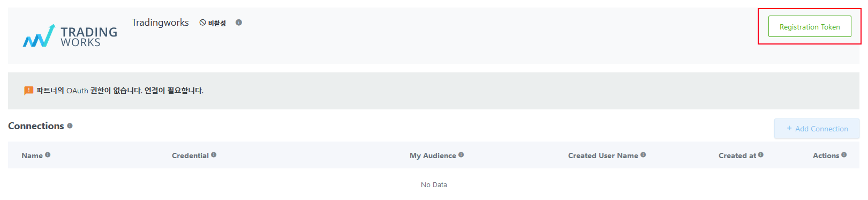Click info icon next to Created User Name

(643, 155)
